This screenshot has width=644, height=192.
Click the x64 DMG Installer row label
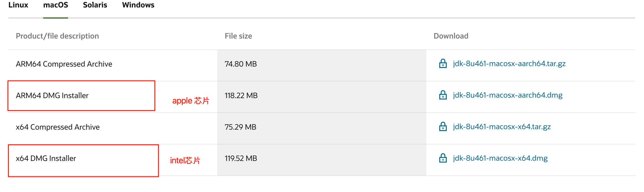[x=46, y=158]
